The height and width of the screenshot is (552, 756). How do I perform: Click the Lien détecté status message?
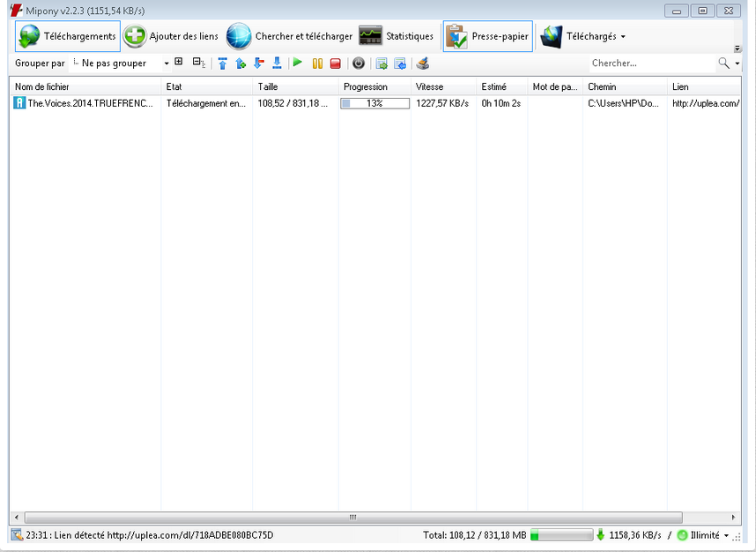(150, 535)
